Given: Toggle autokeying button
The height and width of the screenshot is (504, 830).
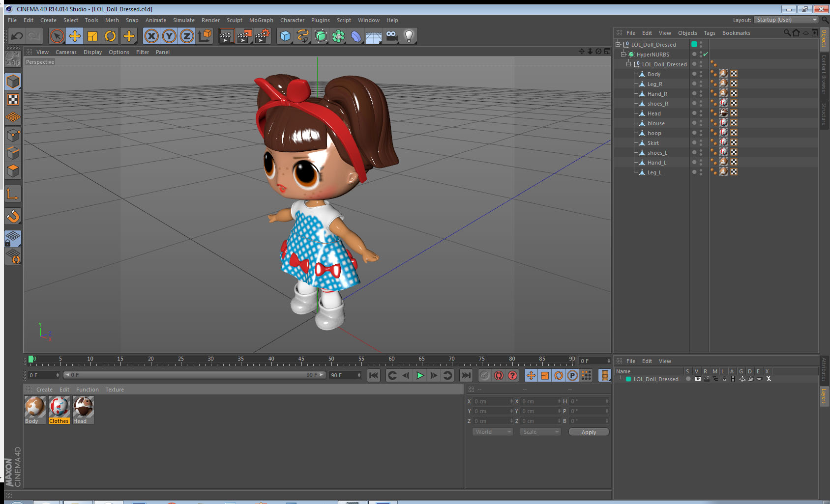Looking at the screenshot, I should (499, 375).
